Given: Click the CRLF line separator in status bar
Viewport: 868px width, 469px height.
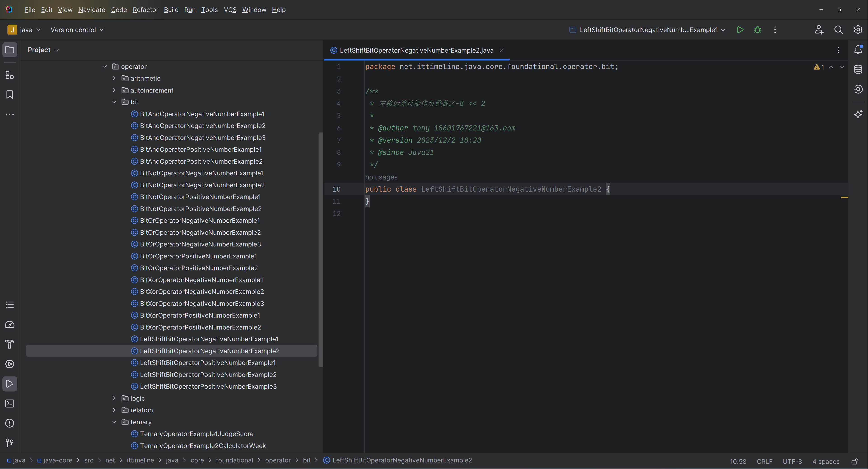Looking at the screenshot, I should (x=764, y=461).
